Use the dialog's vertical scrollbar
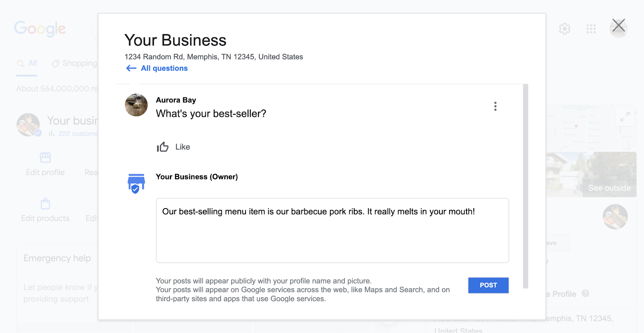 525,186
